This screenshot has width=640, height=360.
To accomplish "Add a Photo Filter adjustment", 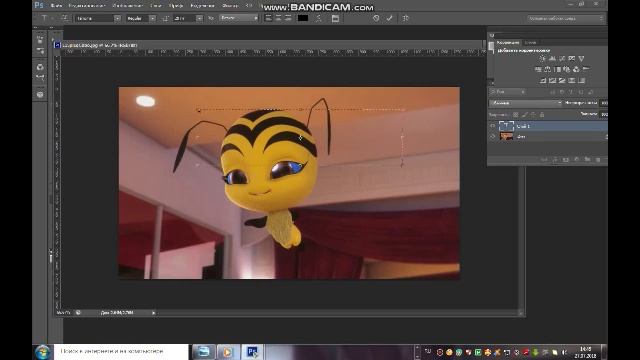I will pyautogui.click(x=567, y=69).
